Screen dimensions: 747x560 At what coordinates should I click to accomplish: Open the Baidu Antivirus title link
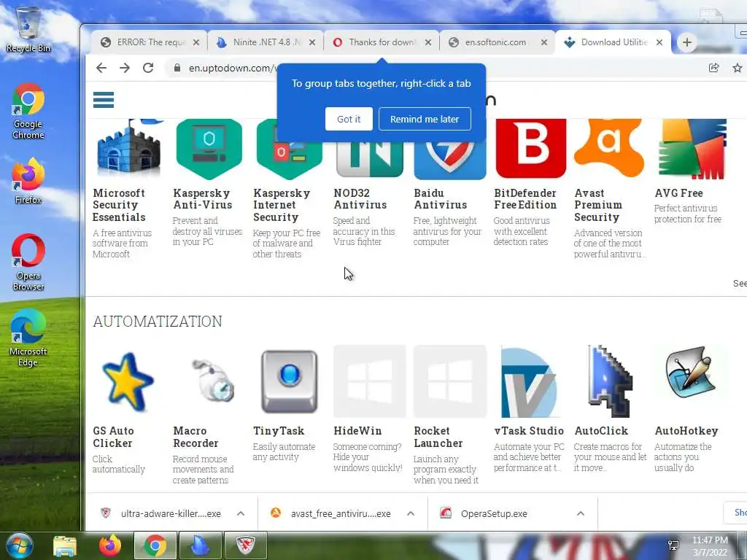click(x=440, y=199)
